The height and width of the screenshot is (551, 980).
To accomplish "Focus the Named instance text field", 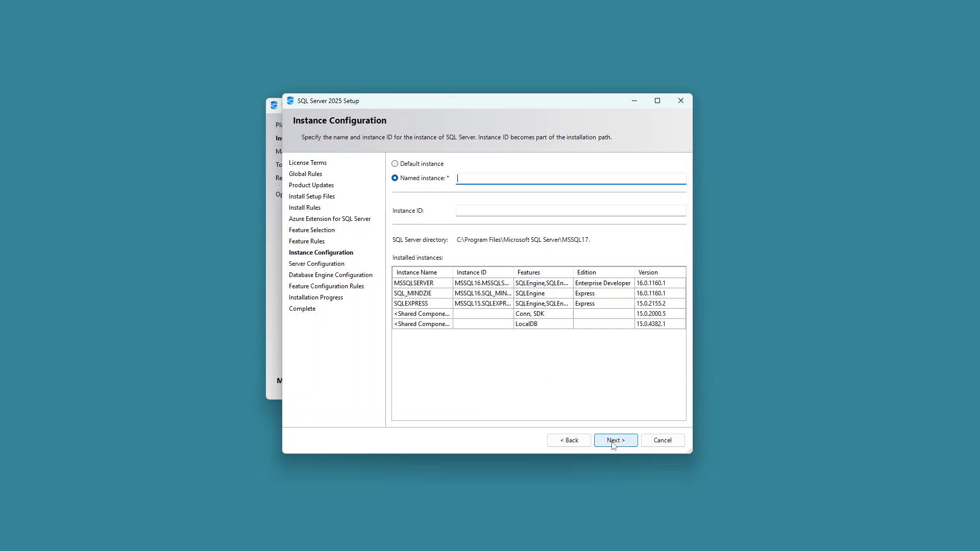I will (x=571, y=179).
